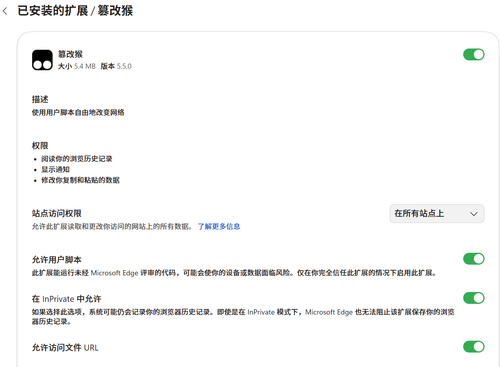Image resolution: width=500 pixels, height=367 pixels.
Task: Click the 站点访问权限 heading
Action: (x=57, y=213)
